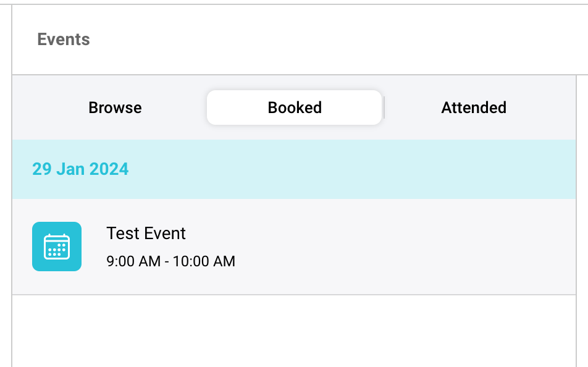Image resolution: width=588 pixels, height=367 pixels.
Task: Click the white area below the event list
Action: (x=293, y=331)
